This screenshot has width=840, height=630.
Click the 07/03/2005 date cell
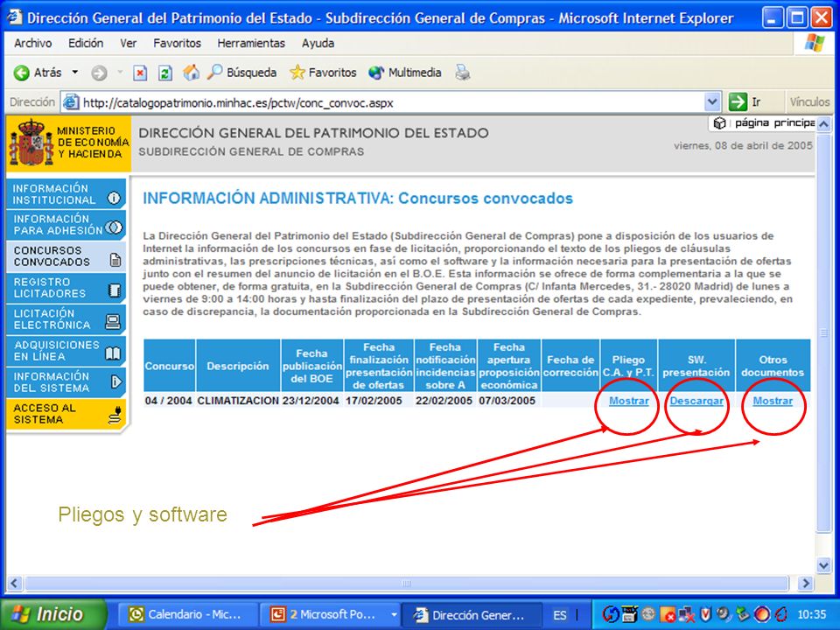pyautogui.click(x=507, y=400)
